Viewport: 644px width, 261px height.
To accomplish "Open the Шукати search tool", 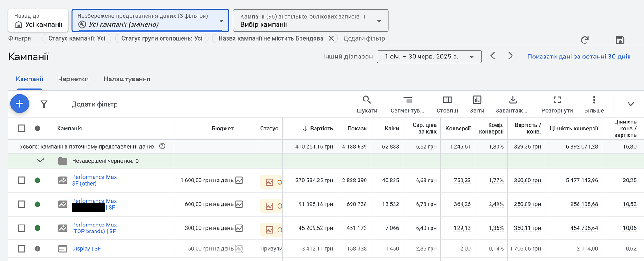I will pyautogui.click(x=366, y=104).
